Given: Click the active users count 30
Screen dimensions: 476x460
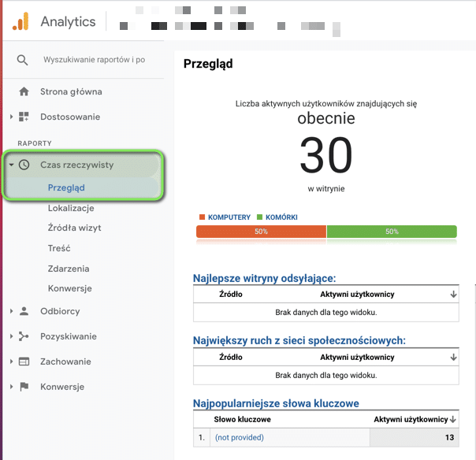Looking at the screenshot, I should 326,155.
